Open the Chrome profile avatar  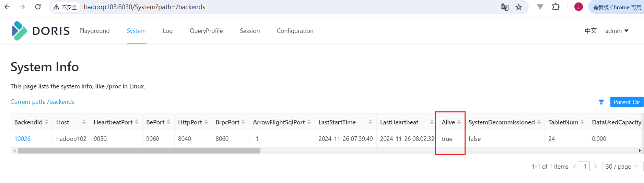tap(578, 7)
